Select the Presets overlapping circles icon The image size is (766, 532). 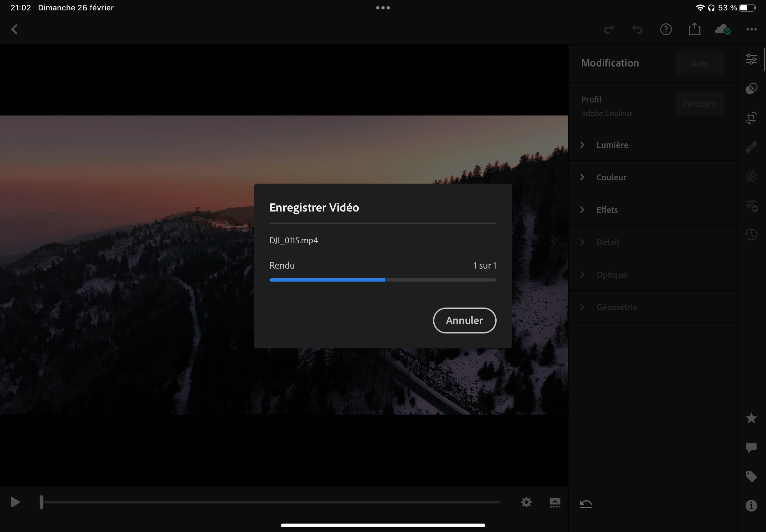[751, 89]
